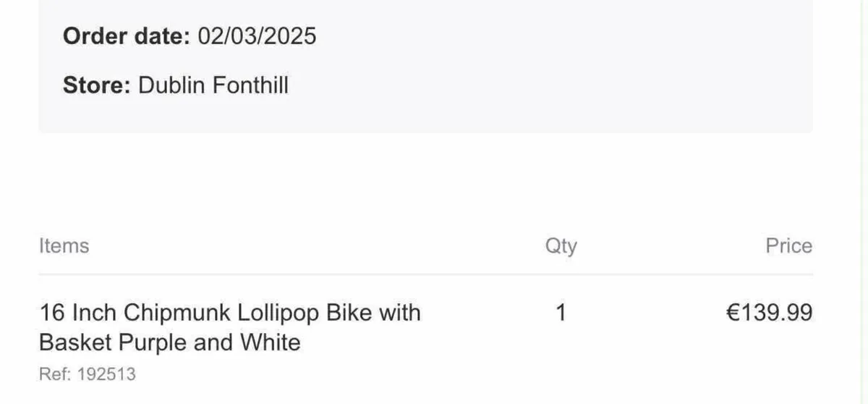Click the divider line under the Items header
This screenshot has height=404, width=868.
(x=425, y=274)
